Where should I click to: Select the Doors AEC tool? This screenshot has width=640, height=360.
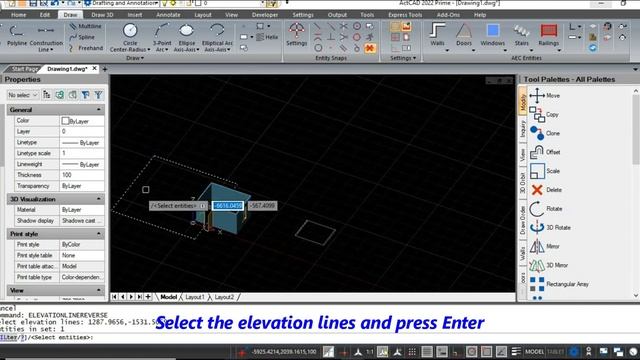pos(464,34)
